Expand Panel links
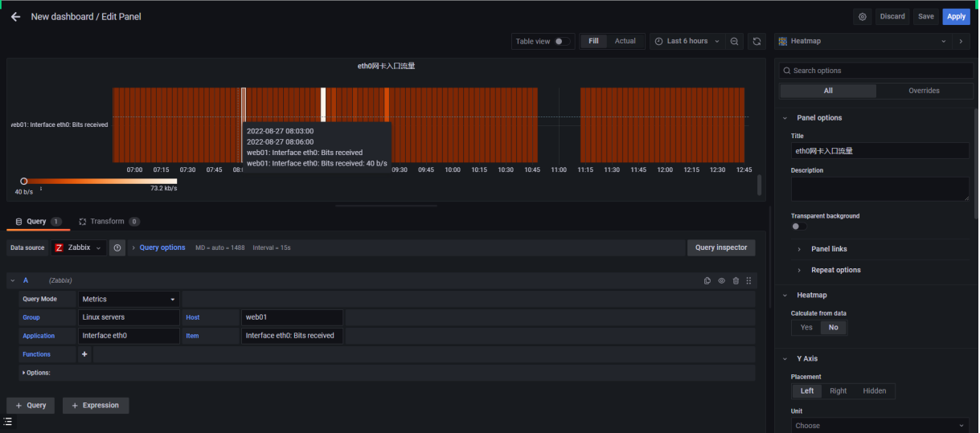Image resolution: width=980 pixels, height=433 pixels. [828, 249]
